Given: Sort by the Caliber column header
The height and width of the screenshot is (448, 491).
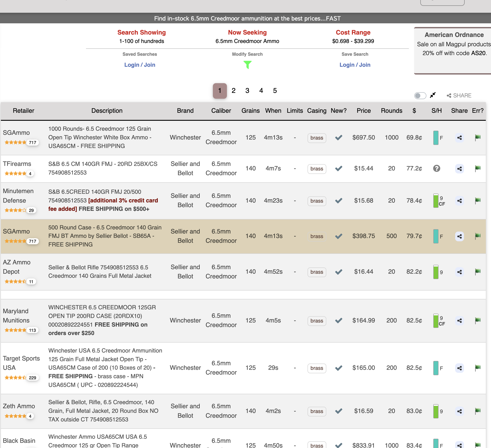Looking at the screenshot, I should [x=221, y=111].
